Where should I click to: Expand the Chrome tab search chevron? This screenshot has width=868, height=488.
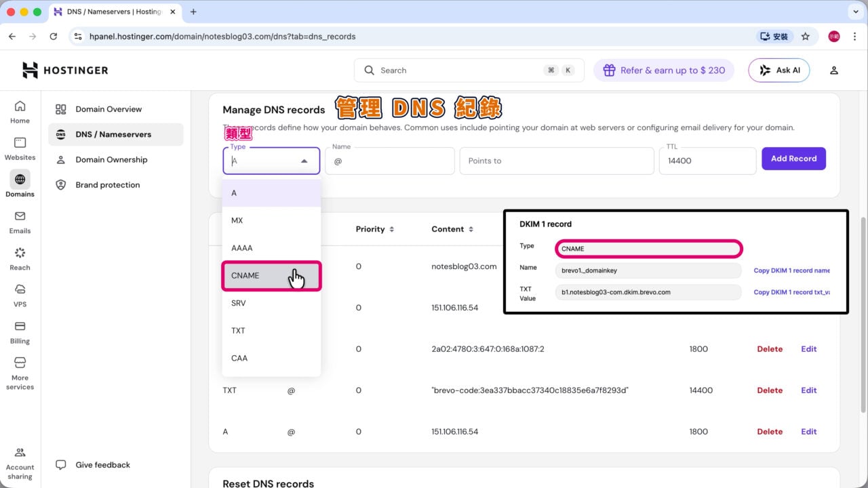[x=854, y=12]
